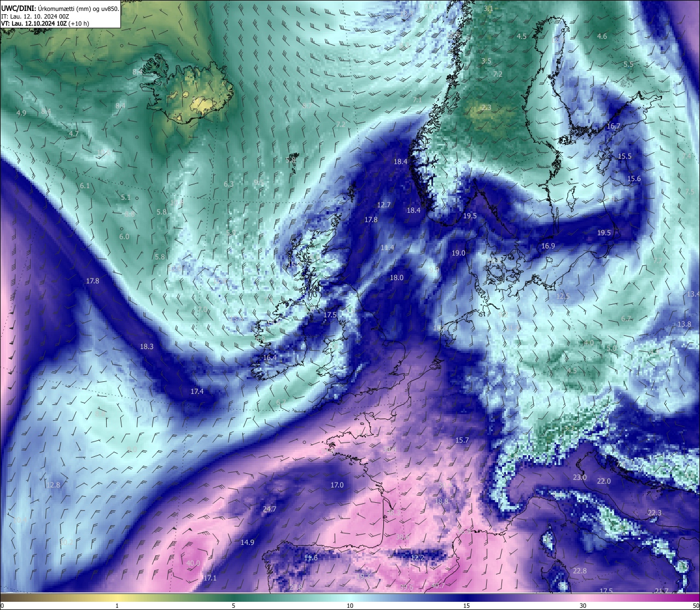Click the 17.4 value label
Viewport: 700px width, 610px height.
tap(197, 391)
